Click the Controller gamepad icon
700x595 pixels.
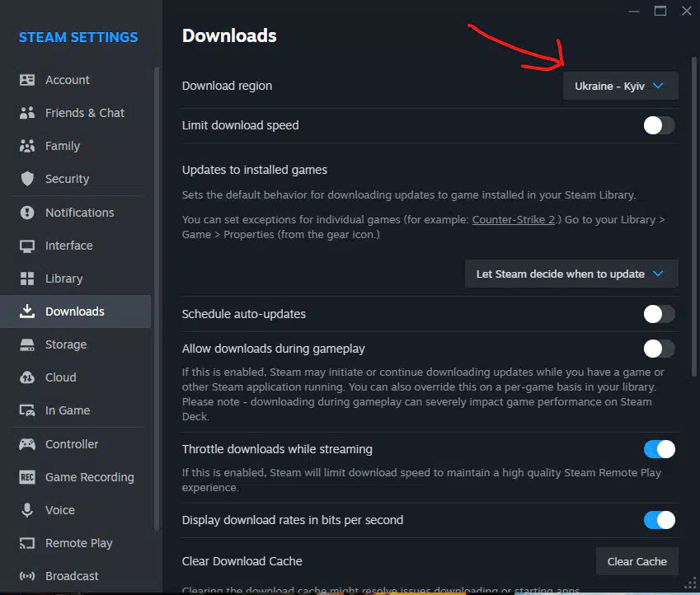(27, 444)
